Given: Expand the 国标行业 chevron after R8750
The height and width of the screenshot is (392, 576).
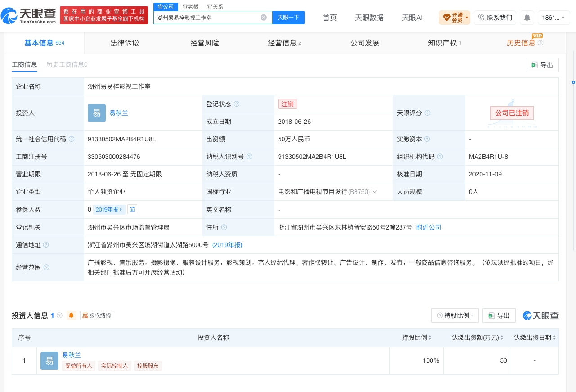Looking at the screenshot, I should pyautogui.click(x=375, y=192).
